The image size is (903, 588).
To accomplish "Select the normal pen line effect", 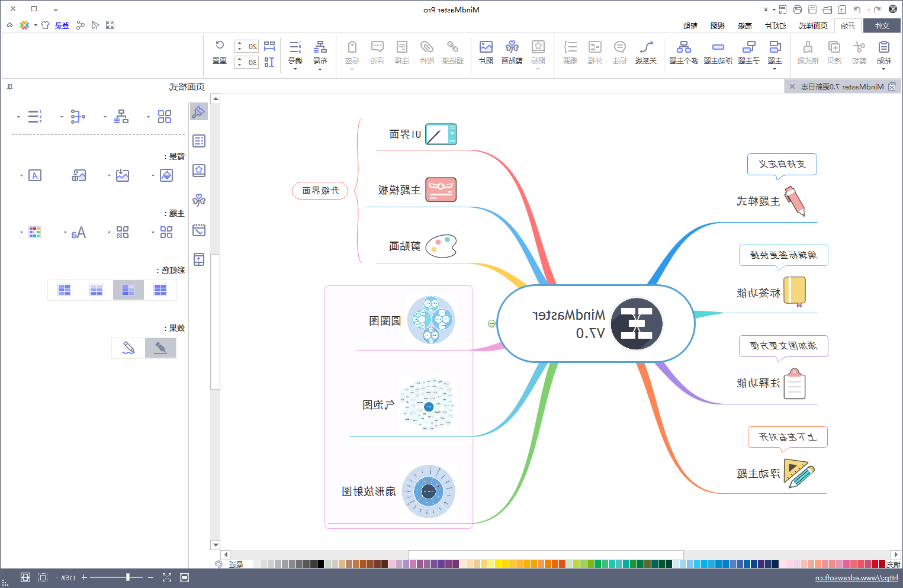I will tap(160, 348).
